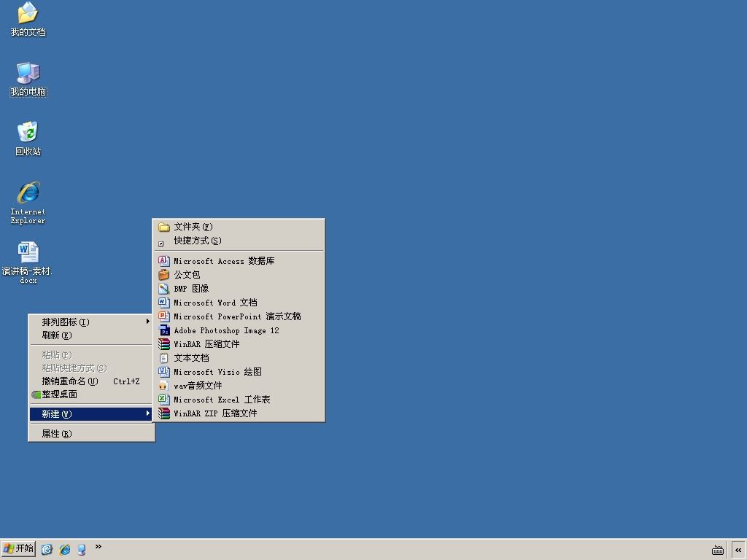The width and height of the screenshot is (747, 560).
Task: Click the BMP image icon in the submenu
Action: [164, 289]
